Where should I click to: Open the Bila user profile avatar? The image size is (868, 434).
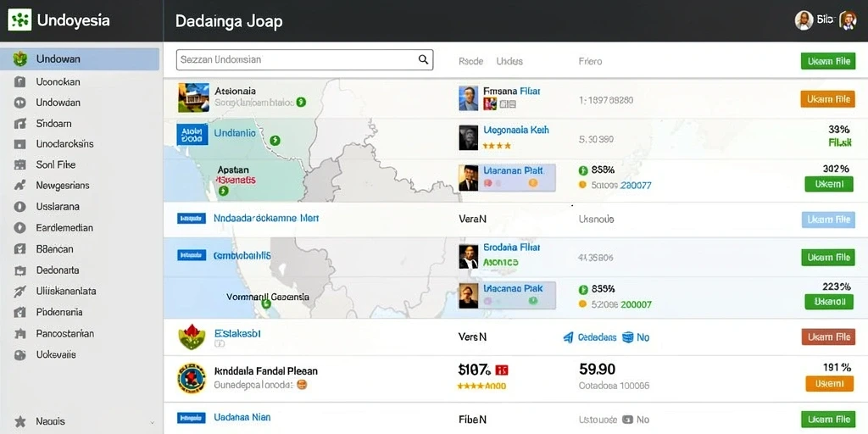pos(804,20)
